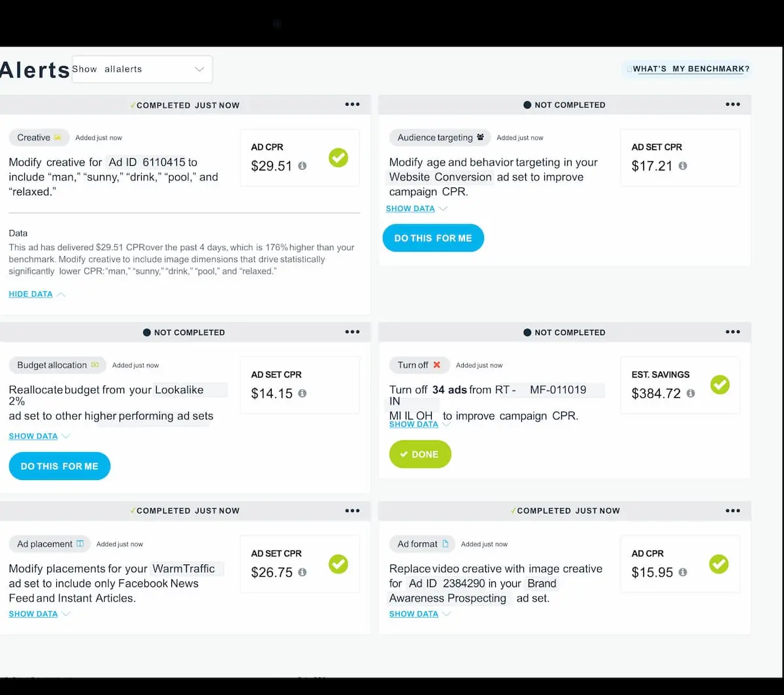The height and width of the screenshot is (695, 784).
Task: Open the more-options dots on the Creative alert
Action: pyautogui.click(x=352, y=105)
